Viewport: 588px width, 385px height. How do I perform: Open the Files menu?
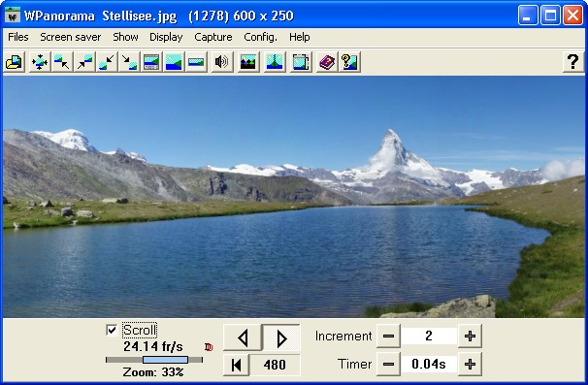(18, 37)
